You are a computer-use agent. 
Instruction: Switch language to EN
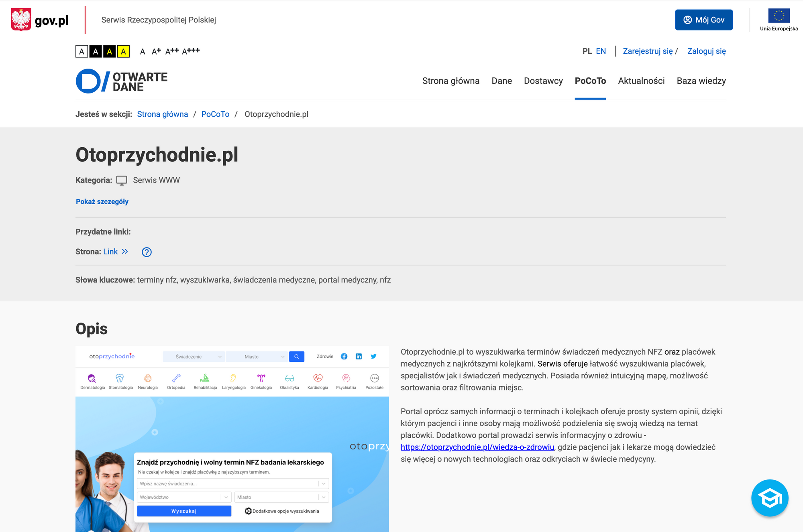pos(601,51)
